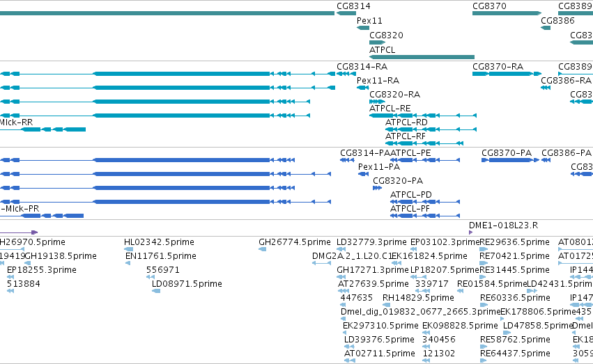
Task: Select protein CG8386-PA
Action: coord(566,153)
